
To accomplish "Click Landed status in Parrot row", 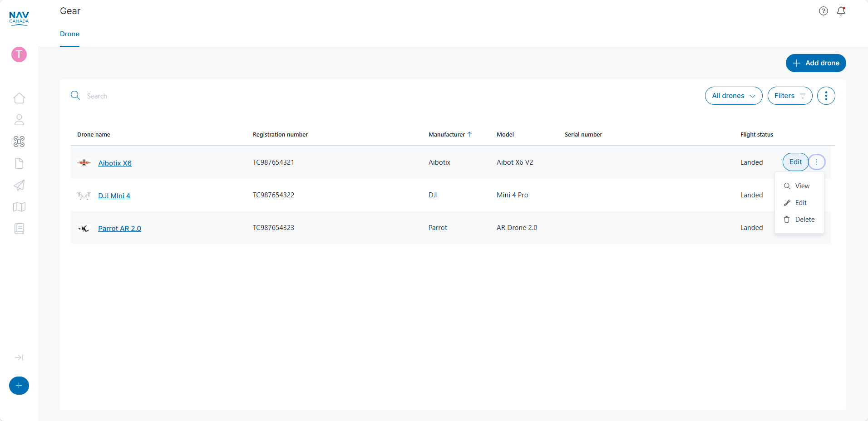I will [x=752, y=228].
